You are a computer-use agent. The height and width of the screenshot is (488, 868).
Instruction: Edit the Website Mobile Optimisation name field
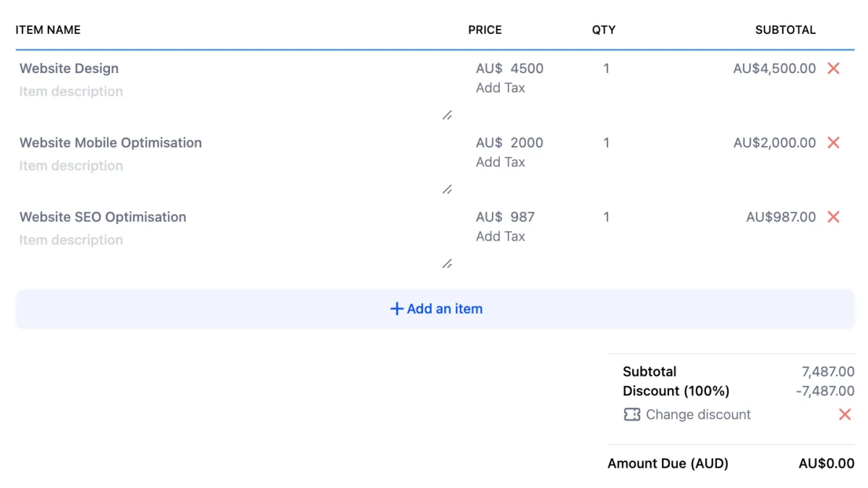111,143
